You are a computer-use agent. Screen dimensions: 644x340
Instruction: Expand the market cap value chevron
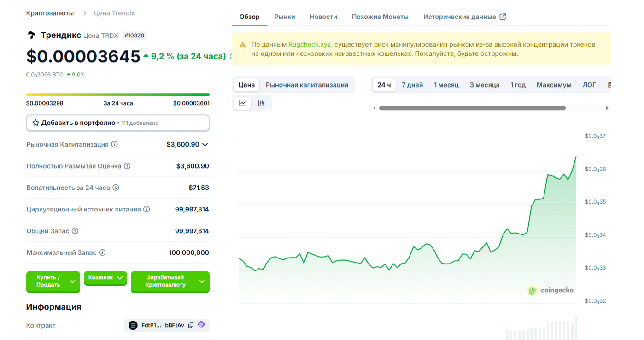205,145
